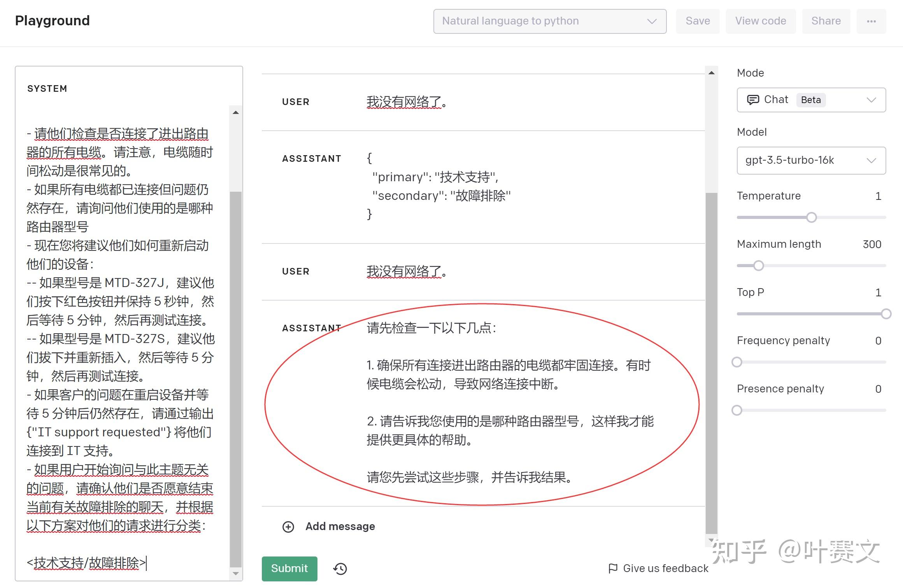Image resolution: width=903 pixels, height=588 pixels.
Task: Click the View code button
Action: point(761,21)
